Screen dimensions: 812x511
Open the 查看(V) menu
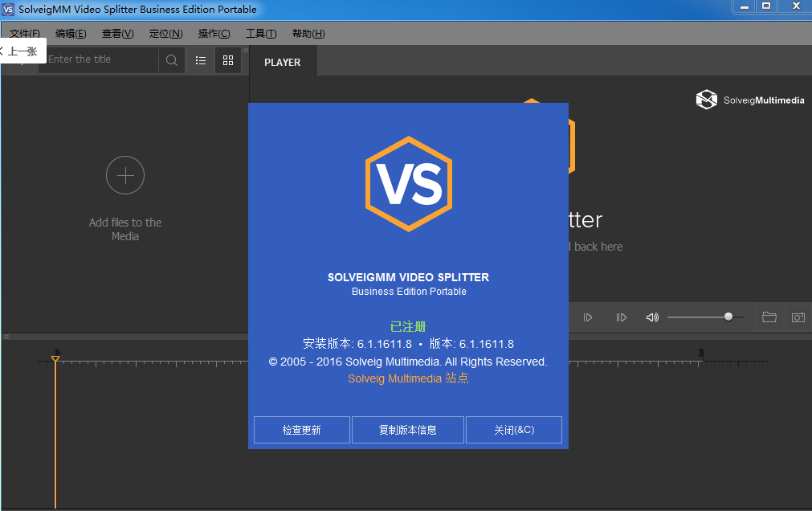tap(117, 34)
